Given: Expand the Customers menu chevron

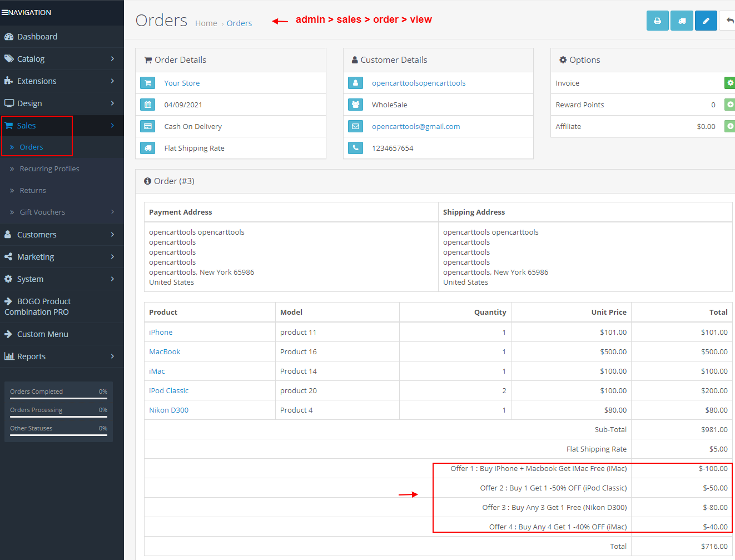Looking at the screenshot, I should point(112,235).
